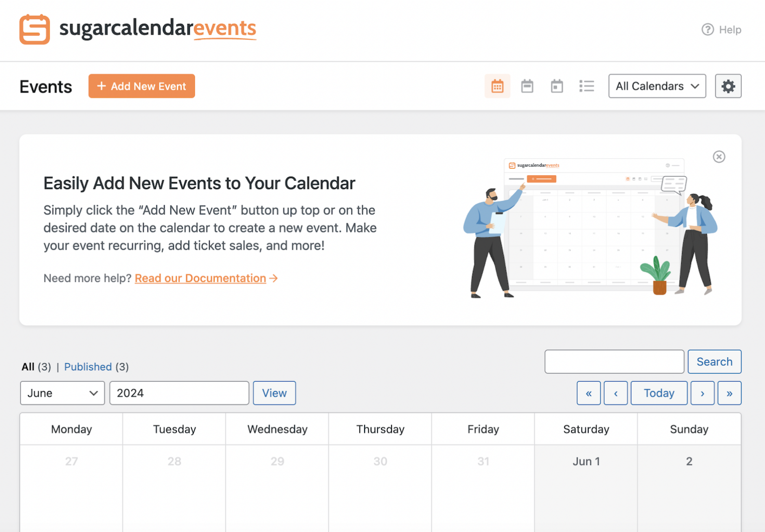
Task: Select the Published (3) events filter
Action: pos(88,367)
